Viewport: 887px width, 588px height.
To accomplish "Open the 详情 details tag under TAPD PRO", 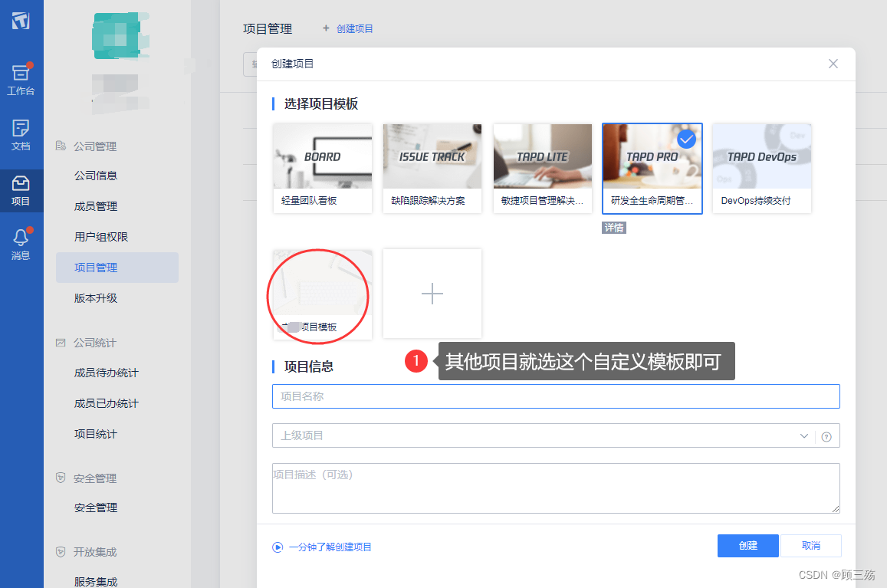I will click(614, 228).
